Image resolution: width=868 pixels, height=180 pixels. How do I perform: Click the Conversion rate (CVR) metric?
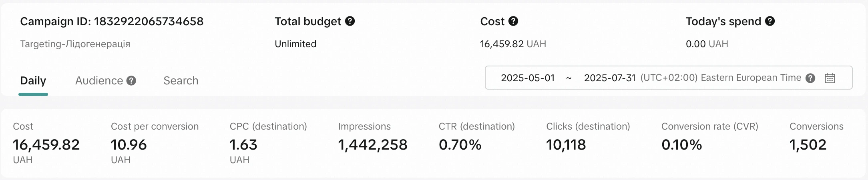[x=709, y=143]
